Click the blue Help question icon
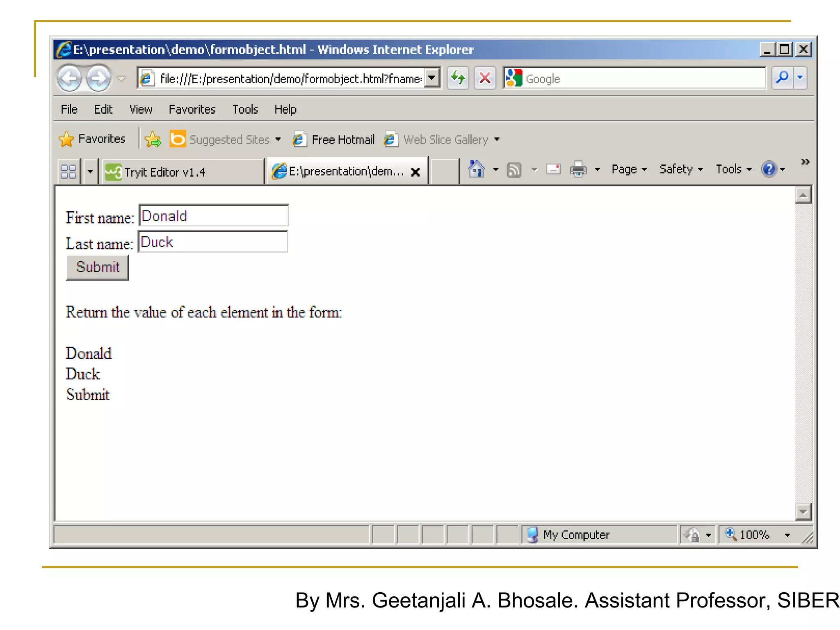The width and height of the screenshot is (840, 630). tap(769, 169)
